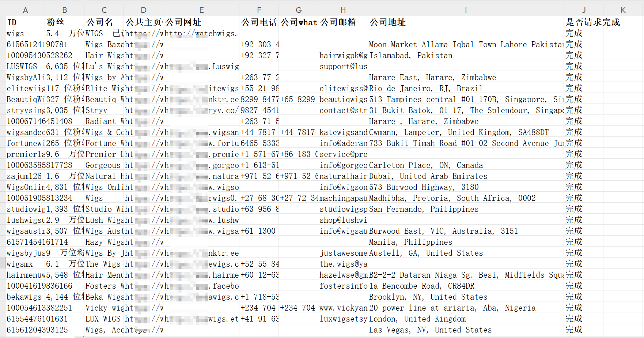Select column A header
Screen dimensions: 644x338
[25, 10]
